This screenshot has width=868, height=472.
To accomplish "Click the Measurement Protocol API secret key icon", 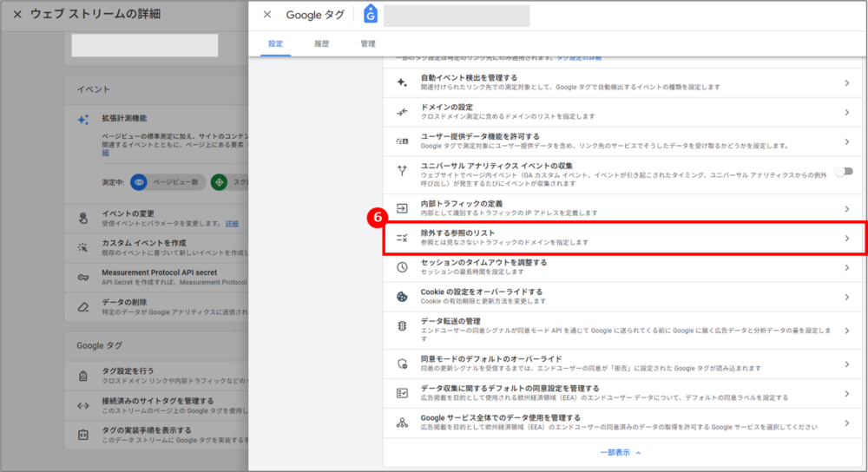I will [83, 278].
